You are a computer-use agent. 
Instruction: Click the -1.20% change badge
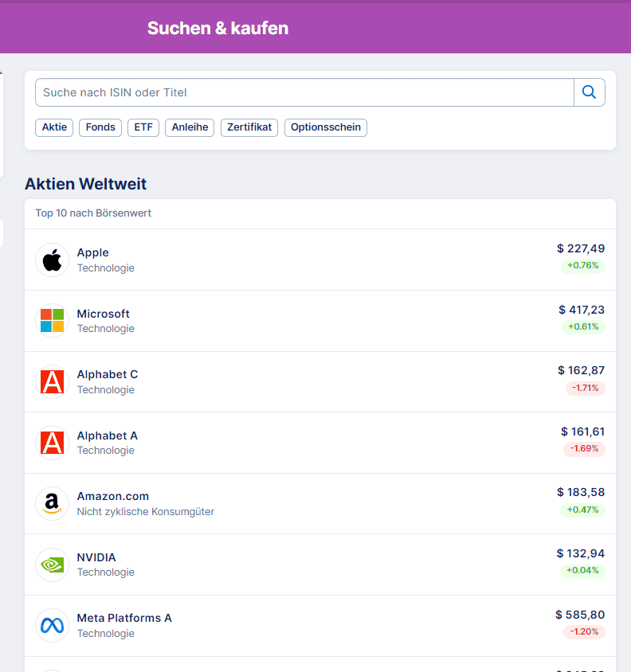click(584, 631)
